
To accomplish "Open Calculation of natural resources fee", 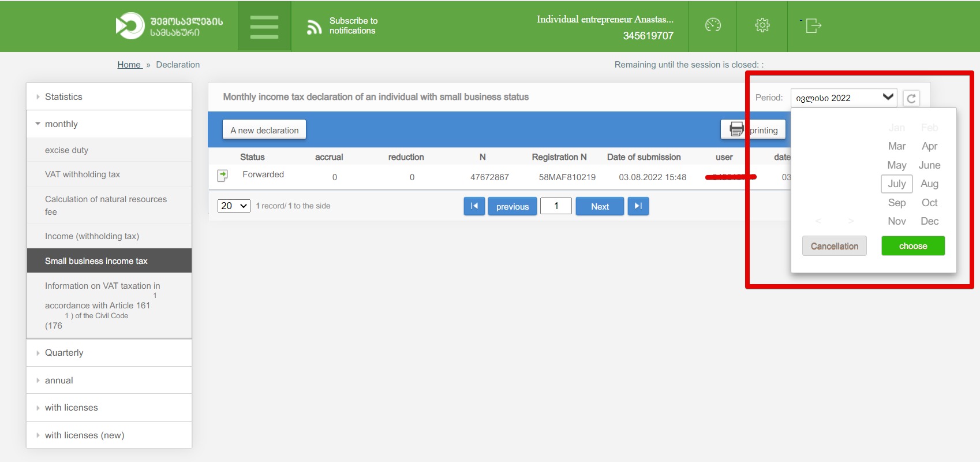I will click(x=109, y=206).
